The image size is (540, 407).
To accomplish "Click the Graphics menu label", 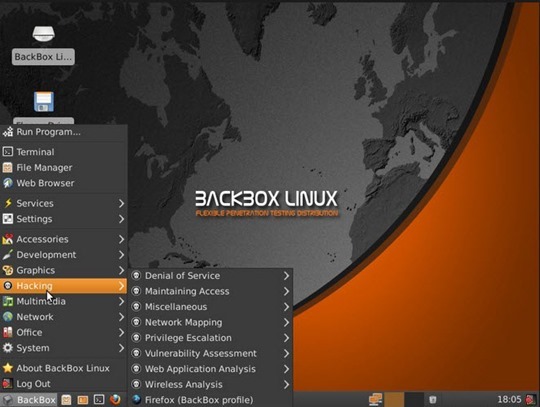I will [x=35, y=270].
